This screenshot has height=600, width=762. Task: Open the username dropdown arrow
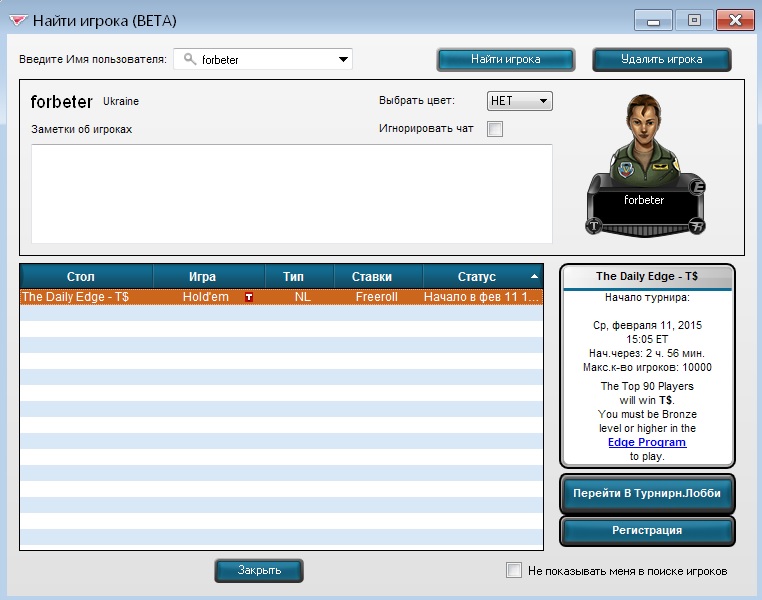pos(343,59)
